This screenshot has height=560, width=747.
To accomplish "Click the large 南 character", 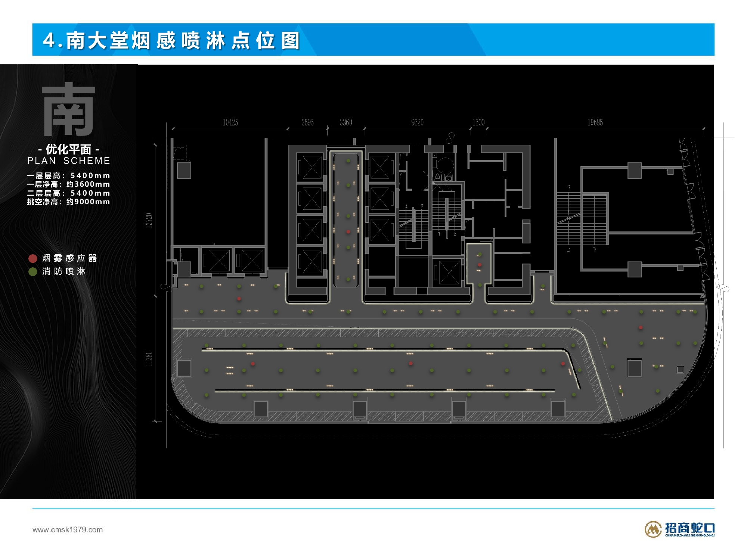I will point(68,109).
